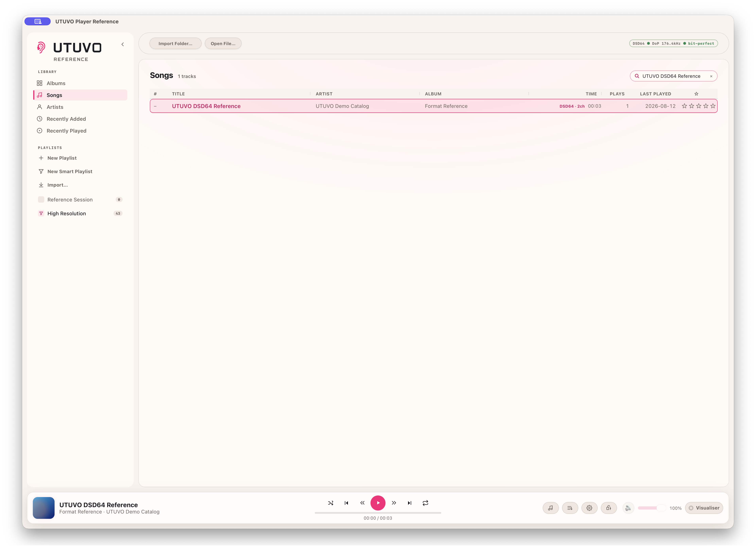Click the Open File... button
756x558 pixels.
coord(223,44)
